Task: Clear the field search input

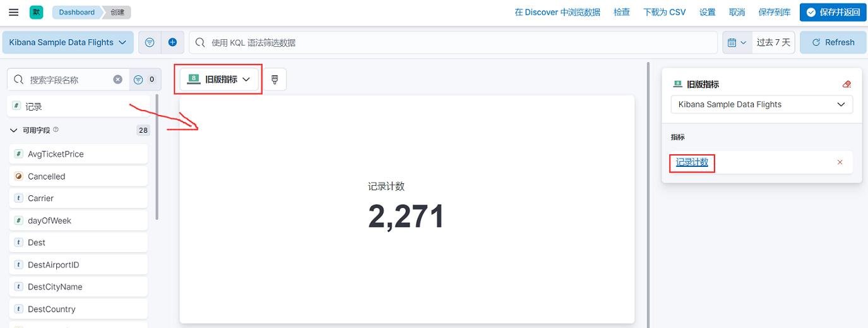Action: pyautogui.click(x=118, y=80)
